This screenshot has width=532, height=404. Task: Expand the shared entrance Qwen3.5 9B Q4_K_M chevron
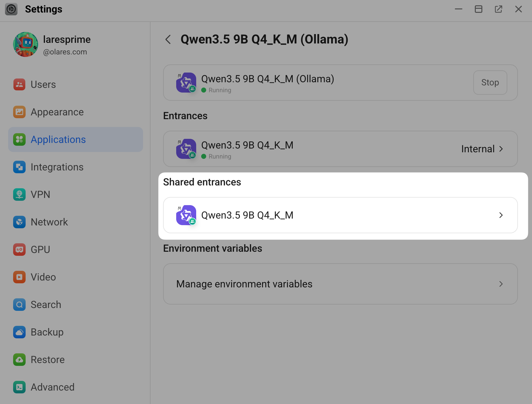[x=501, y=215]
